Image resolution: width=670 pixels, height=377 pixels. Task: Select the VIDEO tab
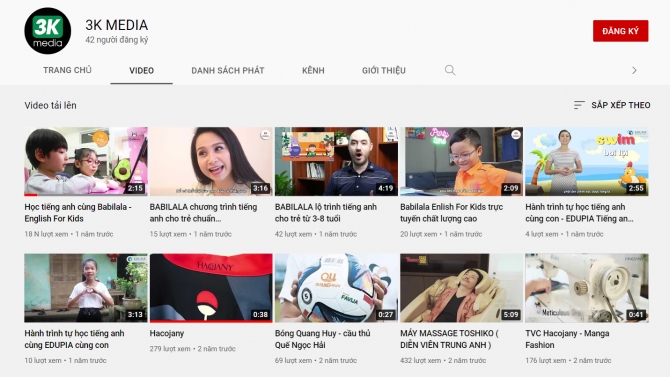tap(141, 71)
